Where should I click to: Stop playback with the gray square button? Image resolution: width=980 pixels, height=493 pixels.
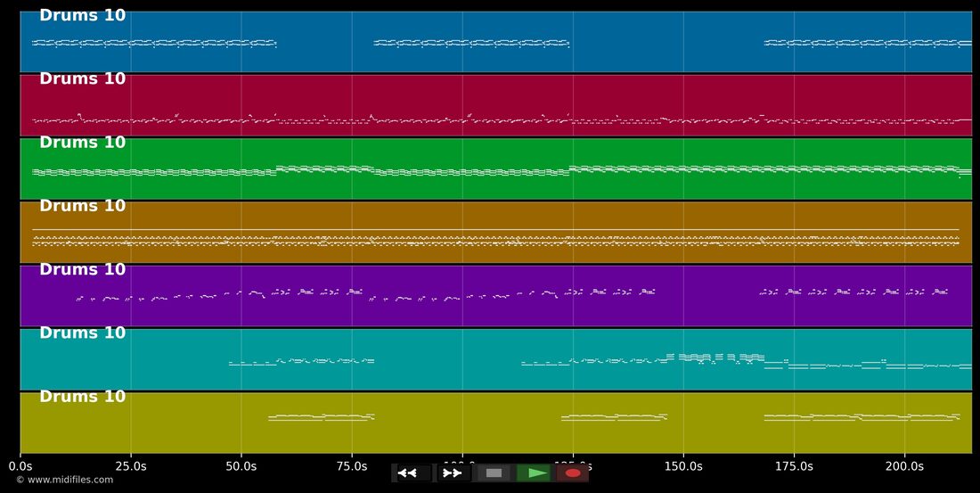click(x=494, y=473)
